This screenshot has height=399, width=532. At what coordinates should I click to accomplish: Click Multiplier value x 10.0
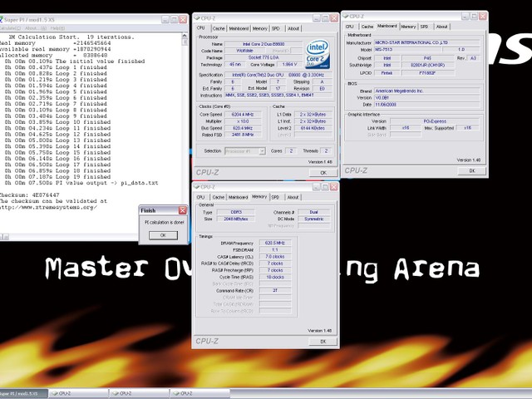[x=243, y=121]
